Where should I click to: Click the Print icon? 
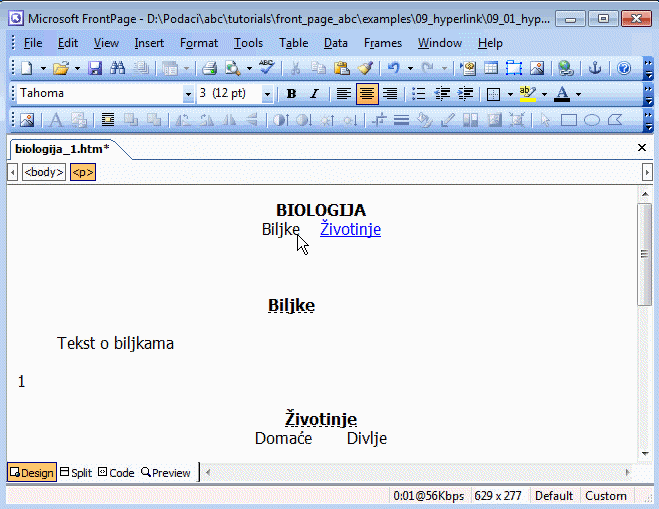[210, 69]
